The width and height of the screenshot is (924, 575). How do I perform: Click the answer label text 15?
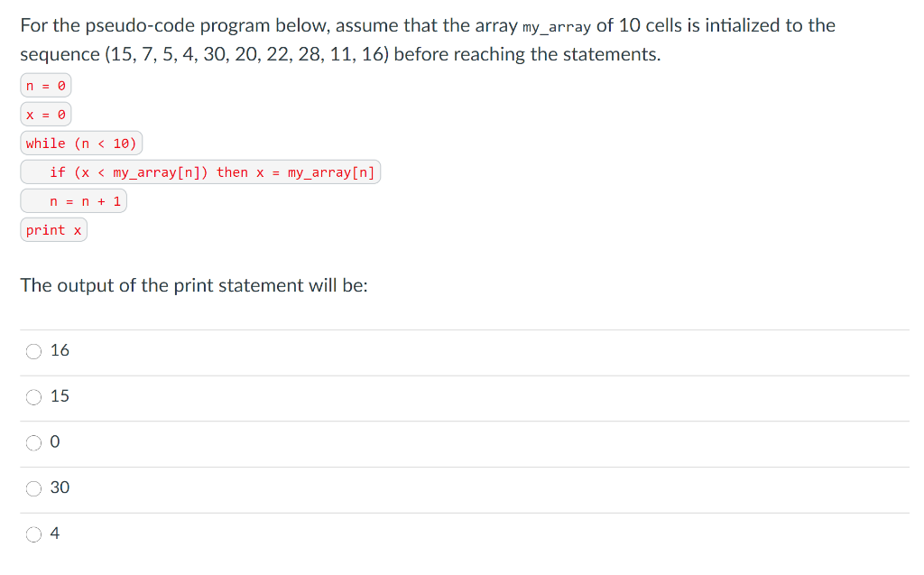click(x=60, y=395)
